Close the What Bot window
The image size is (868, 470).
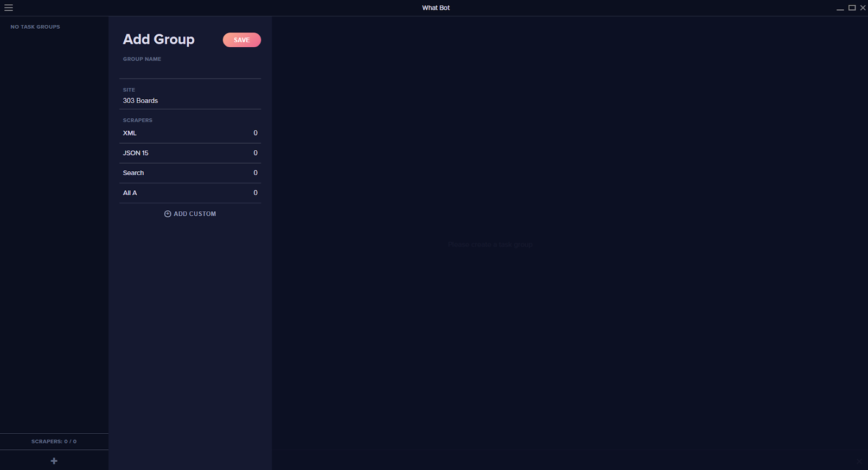point(863,8)
